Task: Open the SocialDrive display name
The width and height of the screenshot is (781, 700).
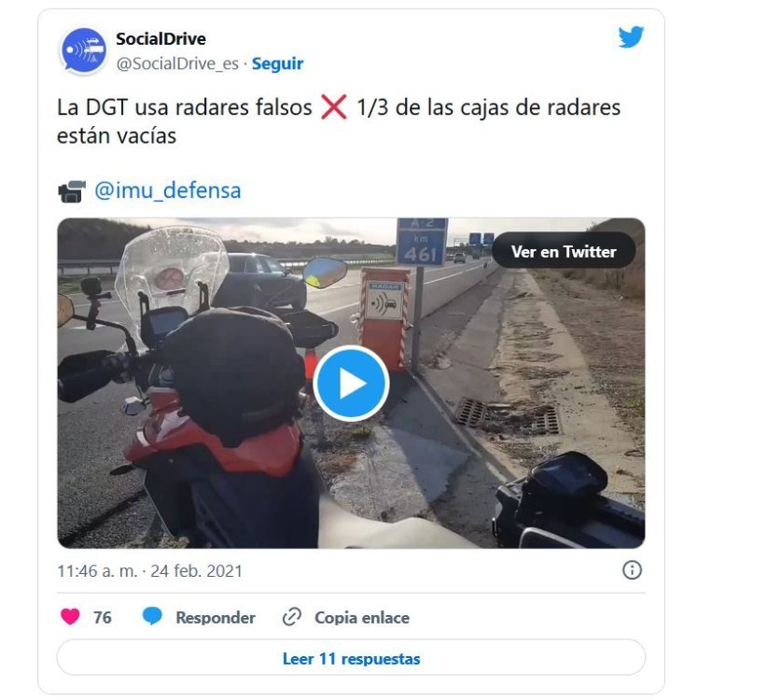Action: 160,39
